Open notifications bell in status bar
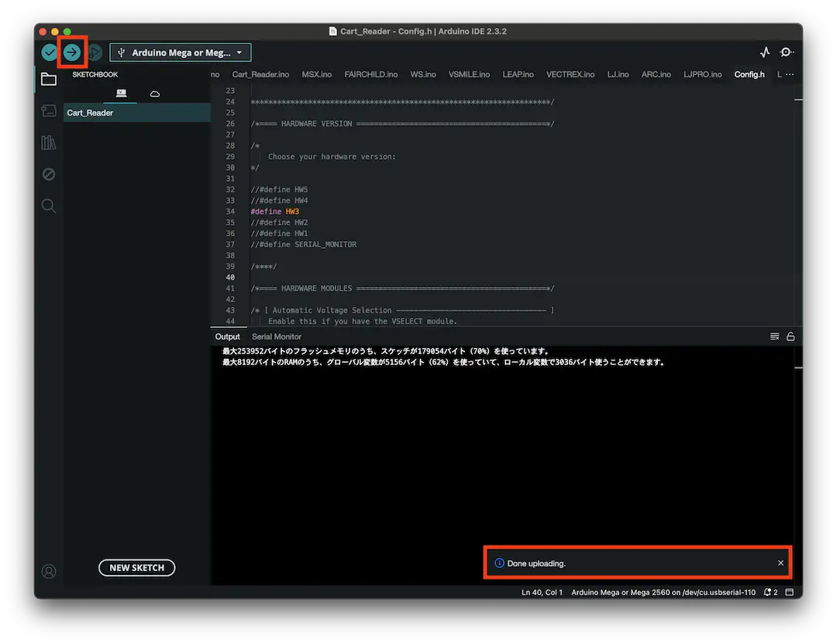This screenshot has height=644, width=837. coord(771,592)
